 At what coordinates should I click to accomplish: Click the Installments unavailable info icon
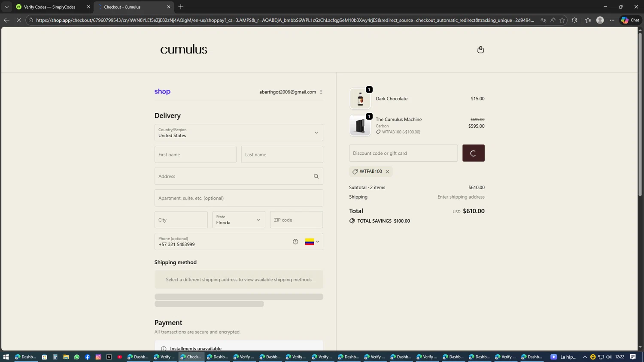click(164, 349)
